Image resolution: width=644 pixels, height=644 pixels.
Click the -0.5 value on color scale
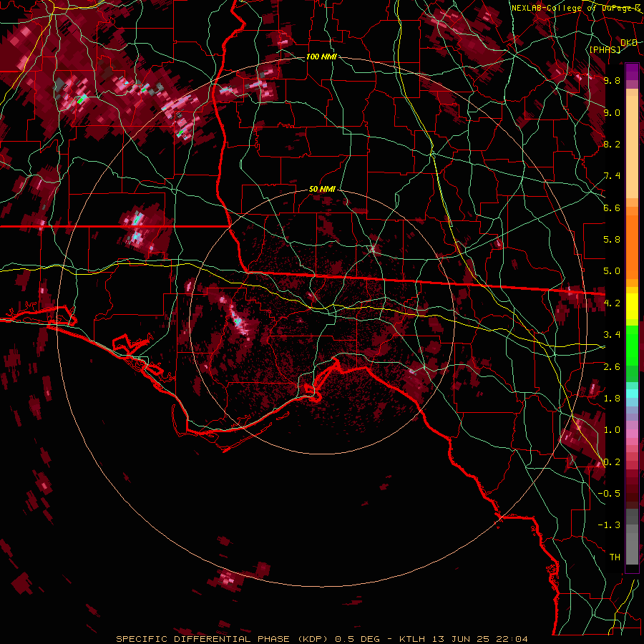pyautogui.click(x=609, y=494)
